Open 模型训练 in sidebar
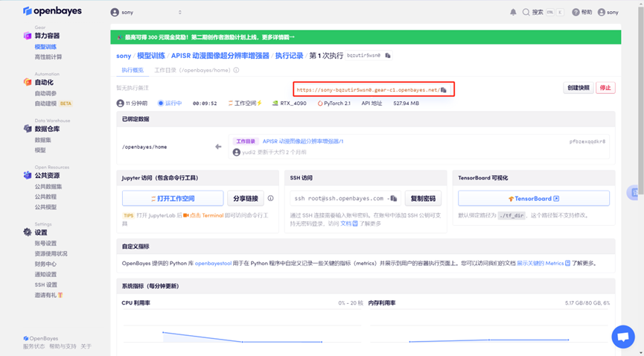This screenshot has height=356, width=644. [45, 47]
